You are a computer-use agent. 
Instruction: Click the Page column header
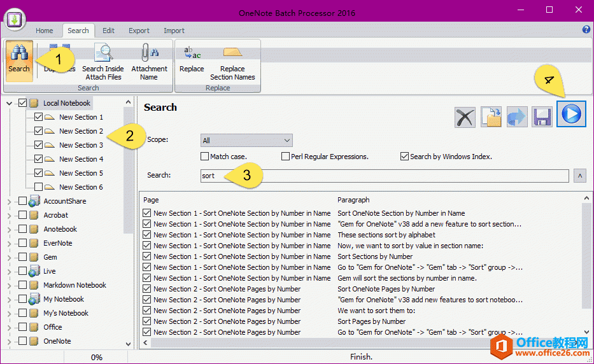(151, 200)
